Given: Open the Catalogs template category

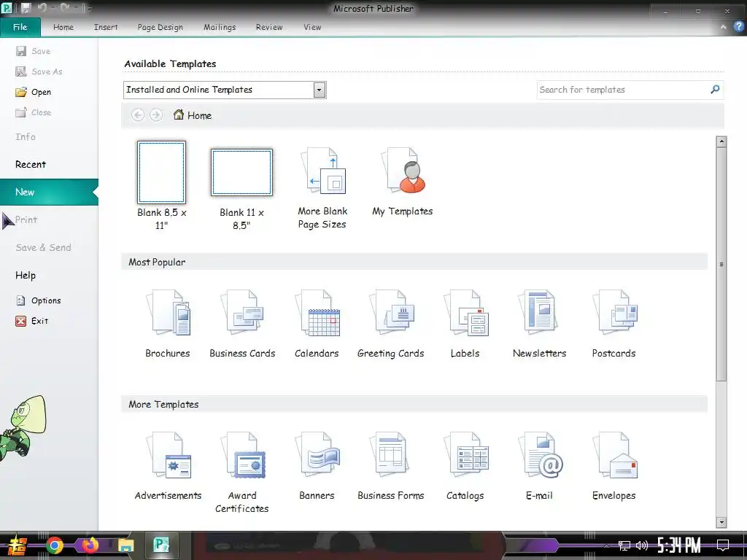Looking at the screenshot, I should (465, 466).
